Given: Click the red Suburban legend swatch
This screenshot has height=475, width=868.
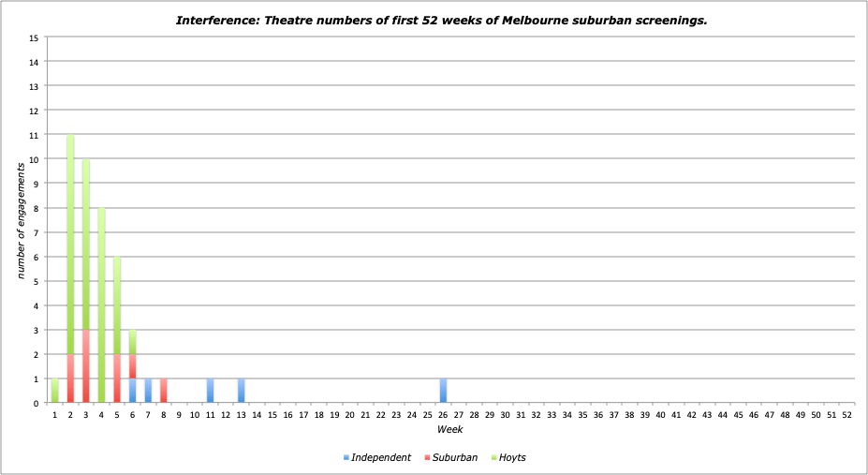Looking at the screenshot, I should [x=428, y=457].
